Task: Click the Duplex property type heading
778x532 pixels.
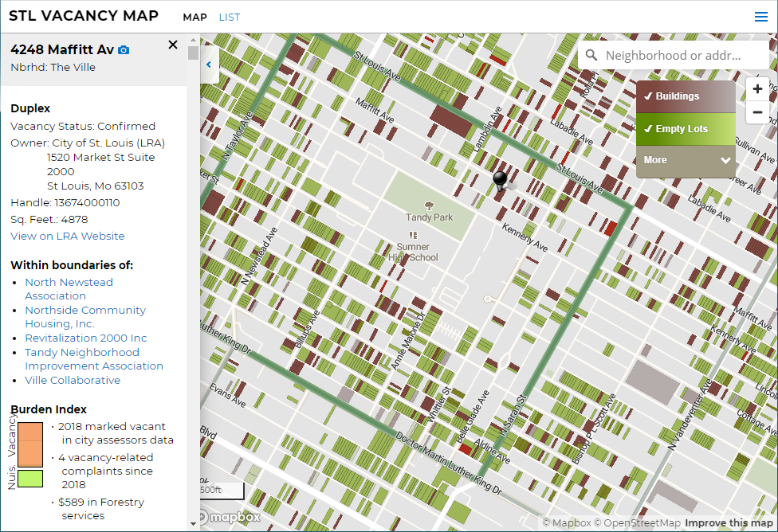Action: pos(30,108)
